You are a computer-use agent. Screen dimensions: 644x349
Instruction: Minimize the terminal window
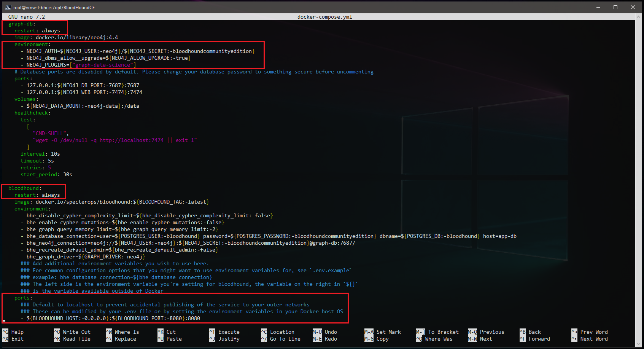click(598, 7)
